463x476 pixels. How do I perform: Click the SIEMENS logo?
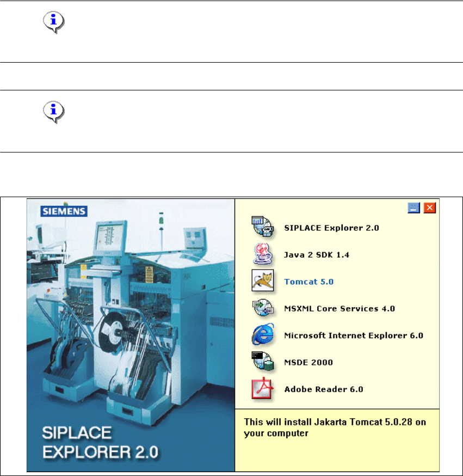coord(64,211)
